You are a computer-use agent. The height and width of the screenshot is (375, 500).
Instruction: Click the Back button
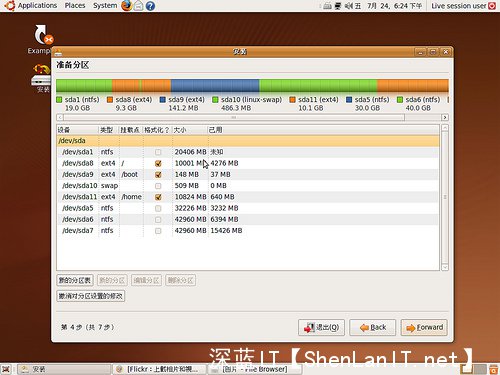pos(373,328)
